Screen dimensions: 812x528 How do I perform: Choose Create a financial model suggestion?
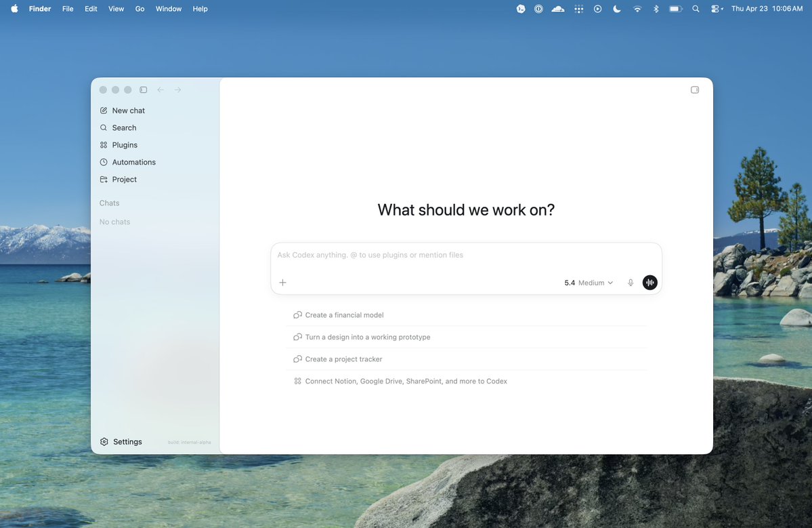pos(466,315)
